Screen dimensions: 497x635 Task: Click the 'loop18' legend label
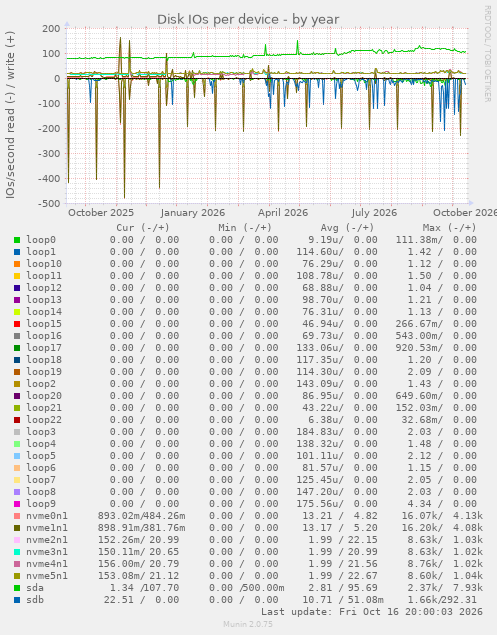click(x=44, y=360)
